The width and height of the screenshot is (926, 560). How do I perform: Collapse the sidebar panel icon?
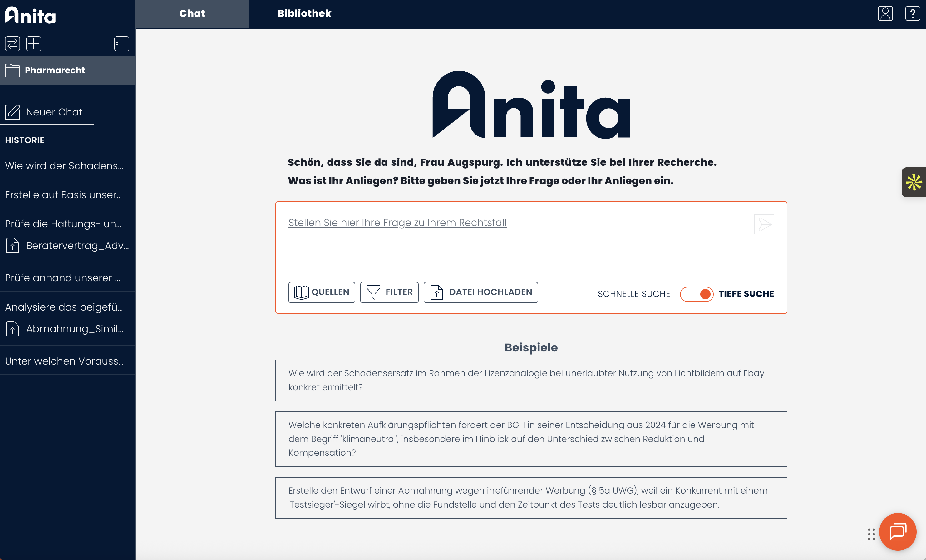pyautogui.click(x=122, y=44)
